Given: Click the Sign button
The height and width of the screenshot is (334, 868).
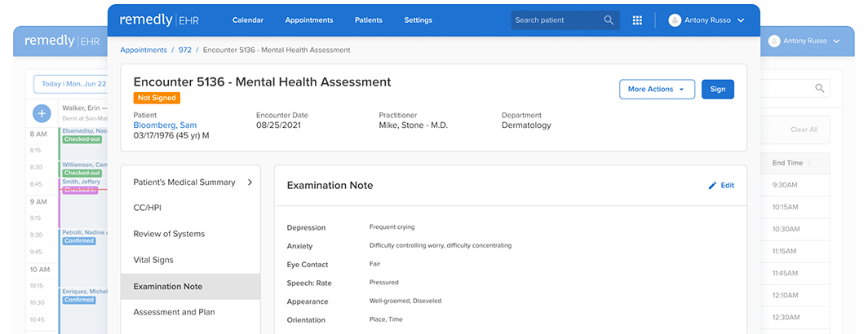Looking at the screenshot, I should coord(717,90).
